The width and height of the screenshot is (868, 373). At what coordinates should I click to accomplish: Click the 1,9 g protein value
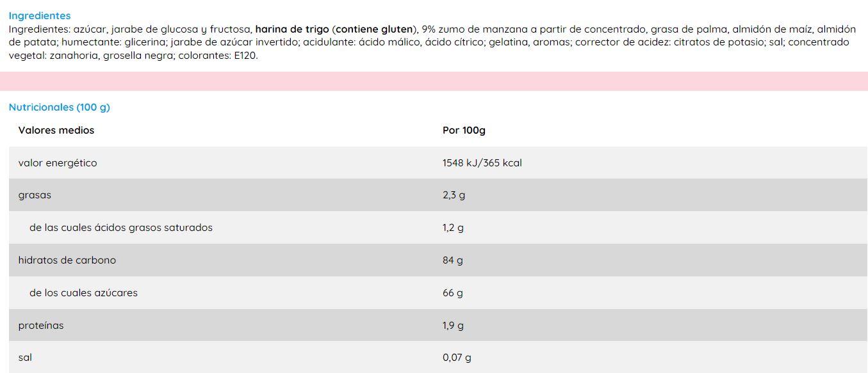(x=454, y=325)
